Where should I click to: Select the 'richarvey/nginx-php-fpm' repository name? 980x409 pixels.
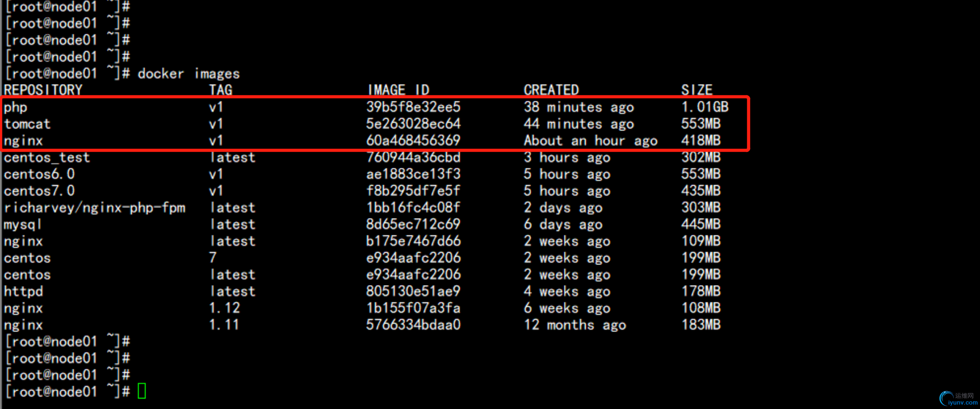pyautogui.click(x=95, y=208)
